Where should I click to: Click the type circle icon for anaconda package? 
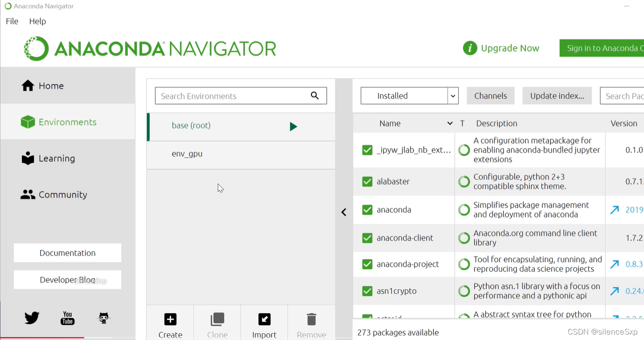coord(464,210)
